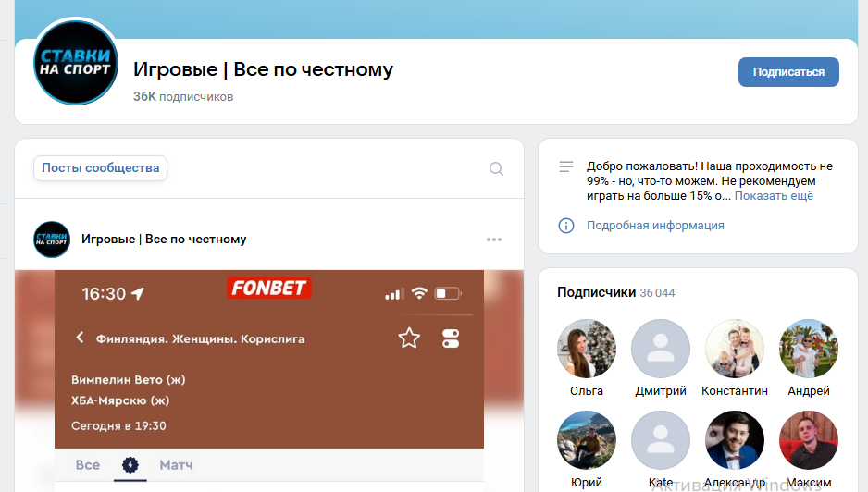
Task: Click the name Константин under avatar
Action: pyautogui.click(x=735, y=391)
